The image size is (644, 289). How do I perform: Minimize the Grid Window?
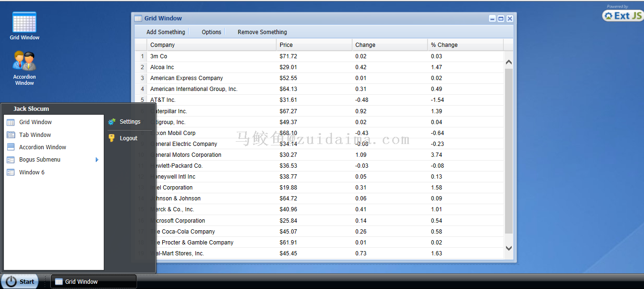(492, 18)
